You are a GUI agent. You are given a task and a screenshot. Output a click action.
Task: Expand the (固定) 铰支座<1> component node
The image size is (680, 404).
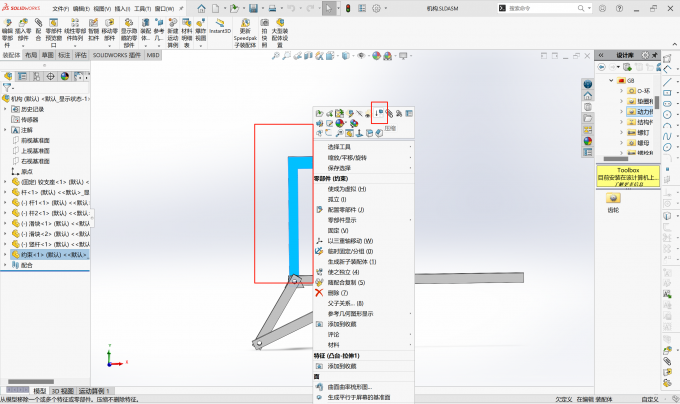pyautogui.click(x=5, y=182)
